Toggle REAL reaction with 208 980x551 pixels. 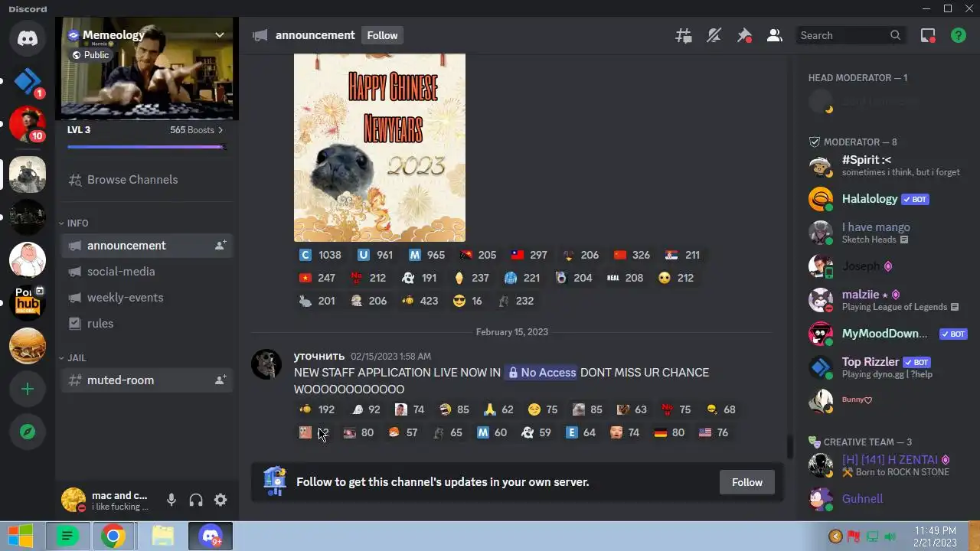[x=625, y=278]
